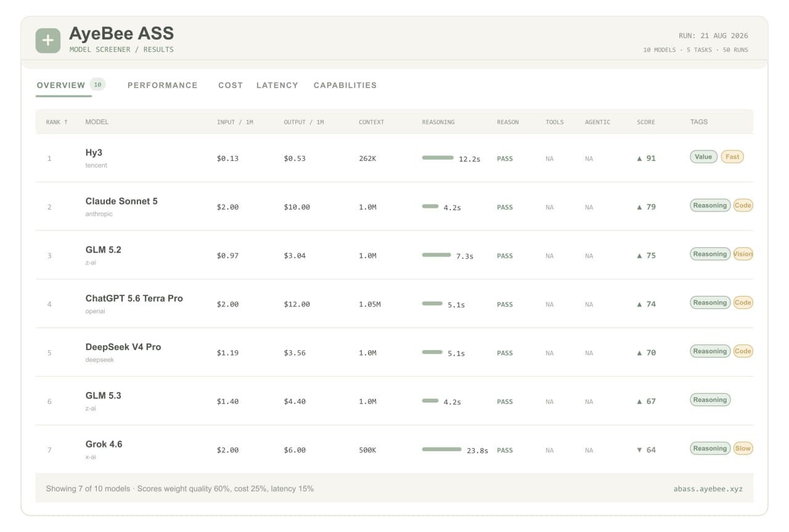Click the PASS result for Grok 4.6

505,450
